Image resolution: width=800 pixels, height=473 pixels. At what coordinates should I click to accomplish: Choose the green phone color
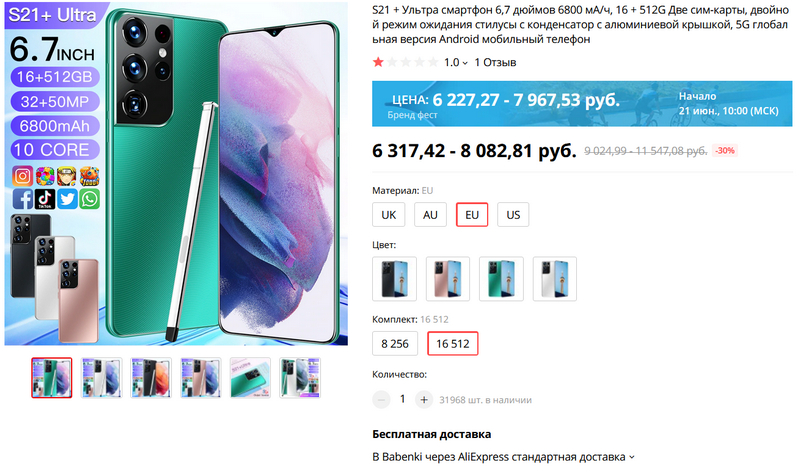[x=500, y=279]
